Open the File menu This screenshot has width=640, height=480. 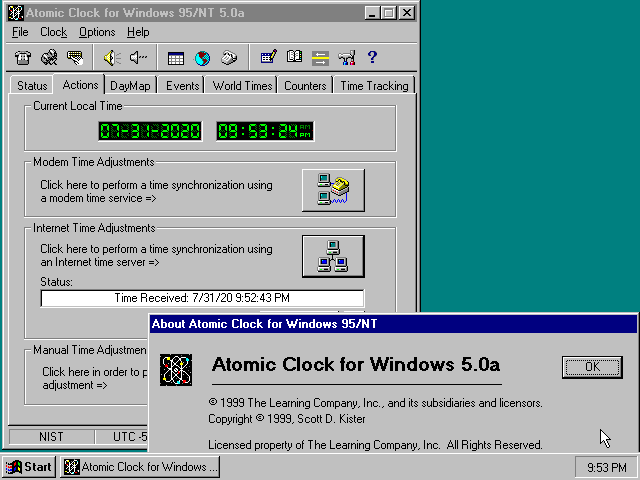(20, 32)
